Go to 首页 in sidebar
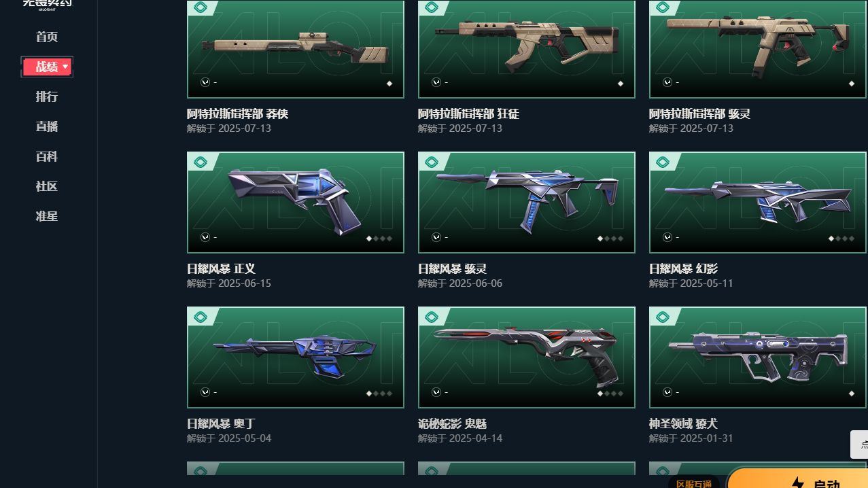Image resolution: width=868 pixels, height=488 pixels. [47, 37]
